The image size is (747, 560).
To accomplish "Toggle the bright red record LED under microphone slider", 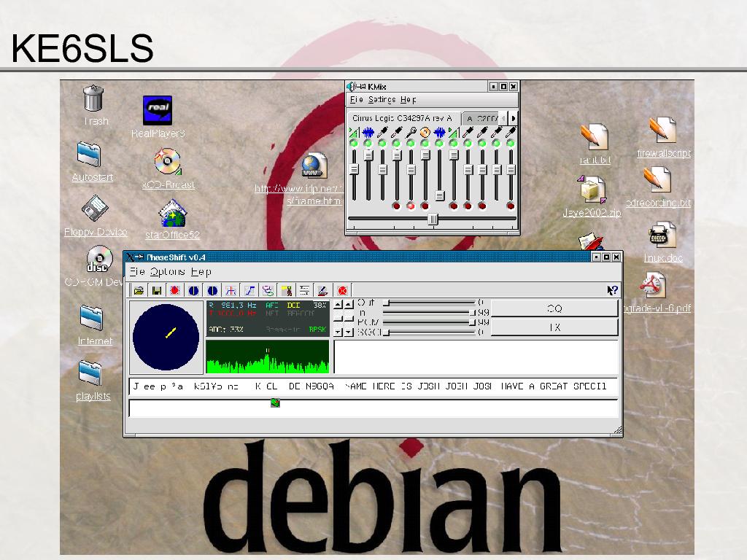I will coord(411,206).
